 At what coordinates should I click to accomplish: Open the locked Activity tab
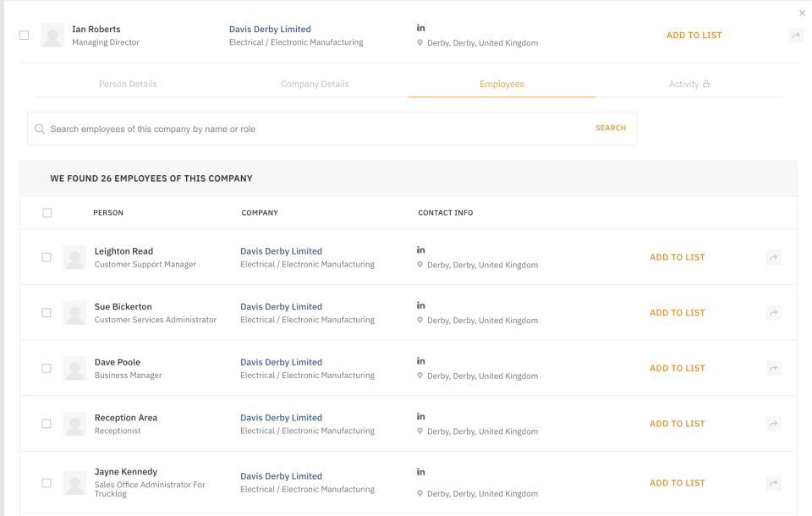pos(689,84)
